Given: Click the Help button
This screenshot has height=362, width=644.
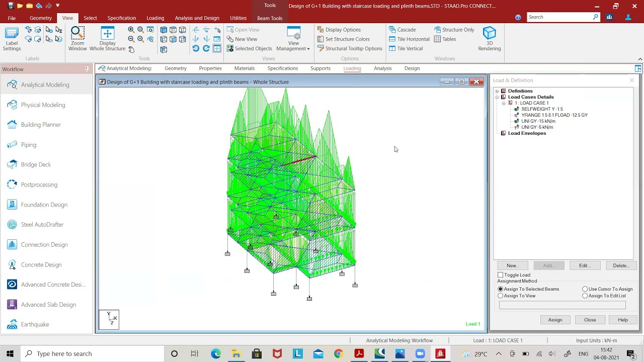Looking at the screenshot, I should (x=623, y=320).
